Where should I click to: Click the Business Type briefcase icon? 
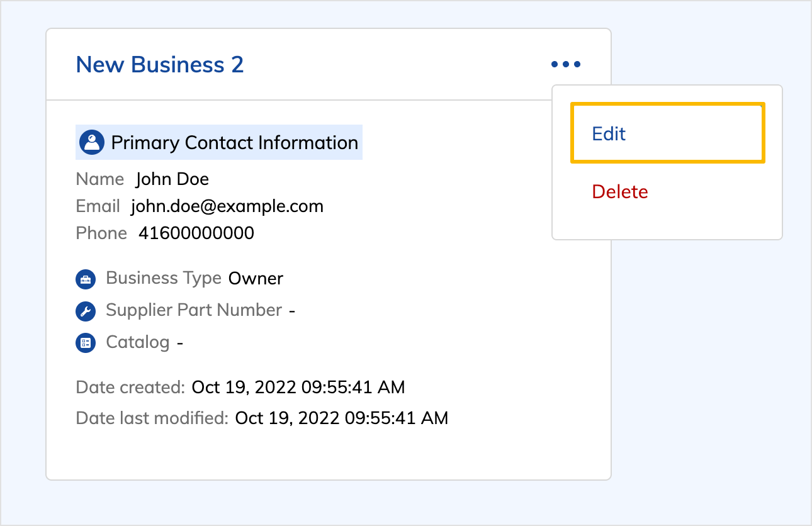tap(86, 279)
